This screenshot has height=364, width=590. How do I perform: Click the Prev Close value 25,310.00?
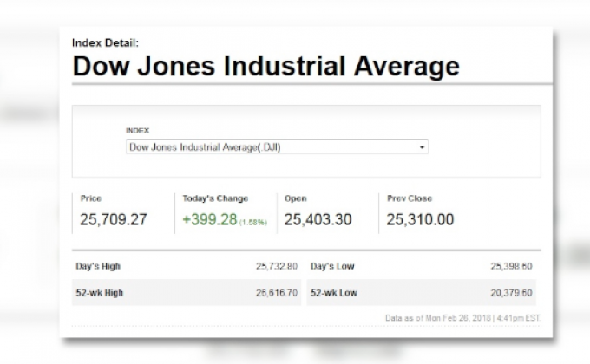point(420,219)
